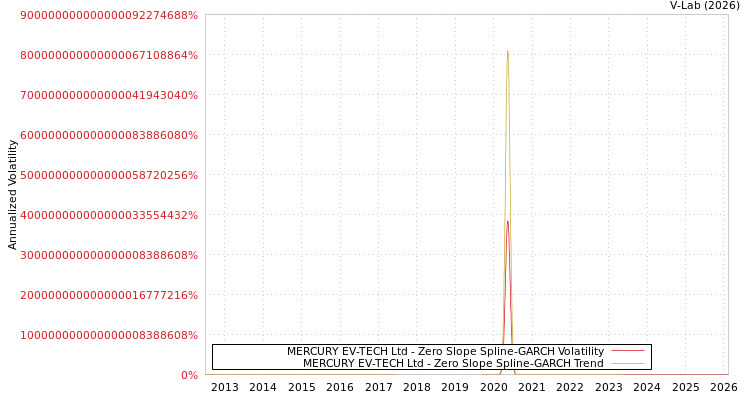Screen dimensions: 750x400
Task: Click the Spline-GARCH Trend legend entry
Action: [x=453, y=364]
